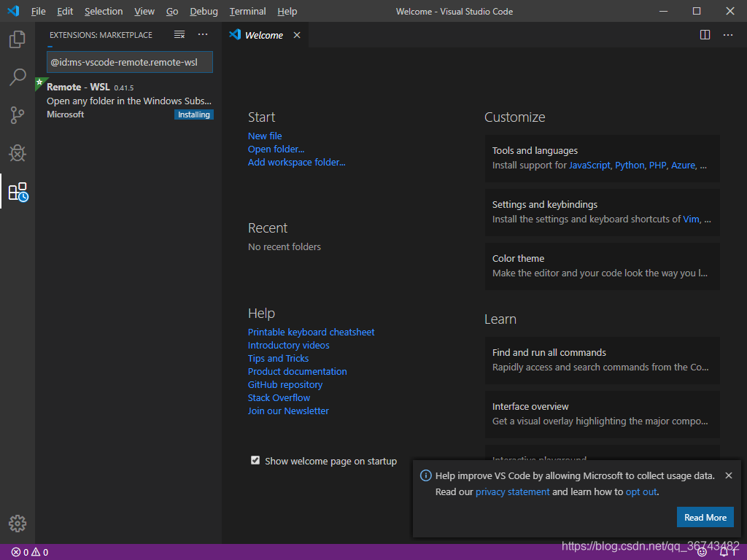Close the Welcome tab
The height and width of the screenshot is (560, 747).
pyautogui.click(x=297, y=35)
